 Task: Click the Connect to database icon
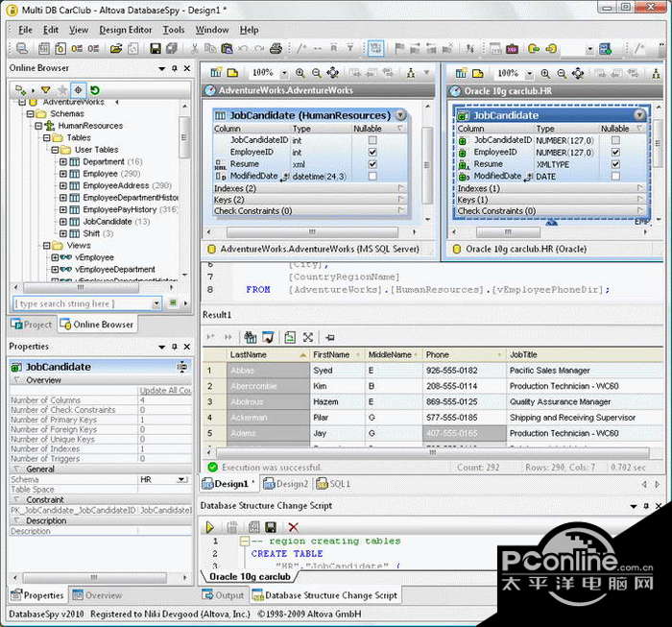pyautogui.click(x=21, y=48)
